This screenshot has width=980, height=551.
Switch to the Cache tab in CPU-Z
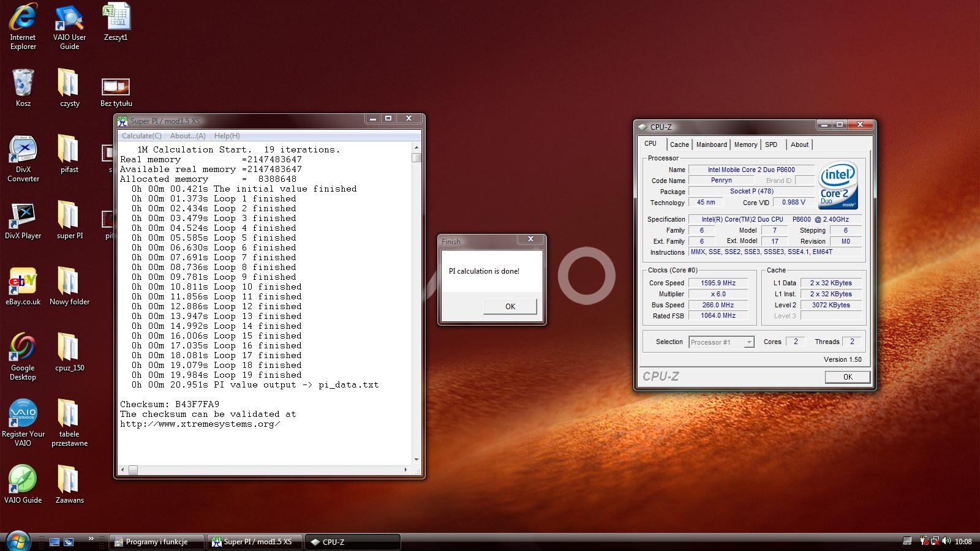679,144
